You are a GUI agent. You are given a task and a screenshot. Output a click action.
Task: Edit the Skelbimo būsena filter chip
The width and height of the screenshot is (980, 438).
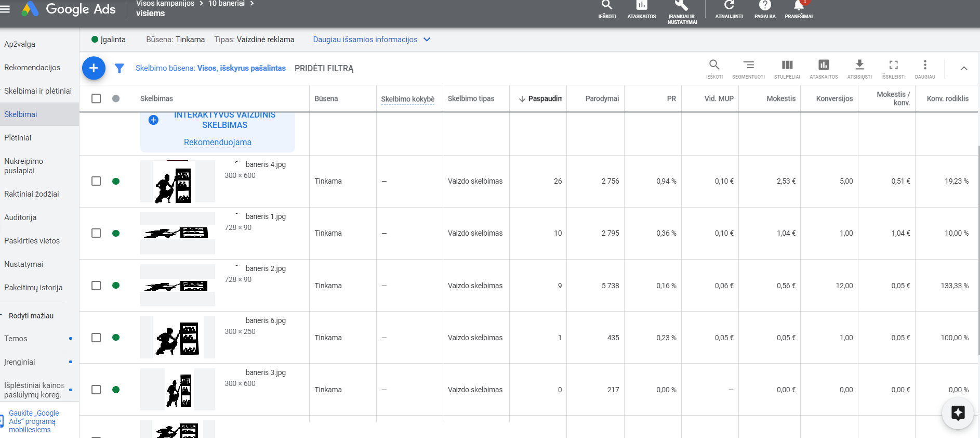point(210,68)
